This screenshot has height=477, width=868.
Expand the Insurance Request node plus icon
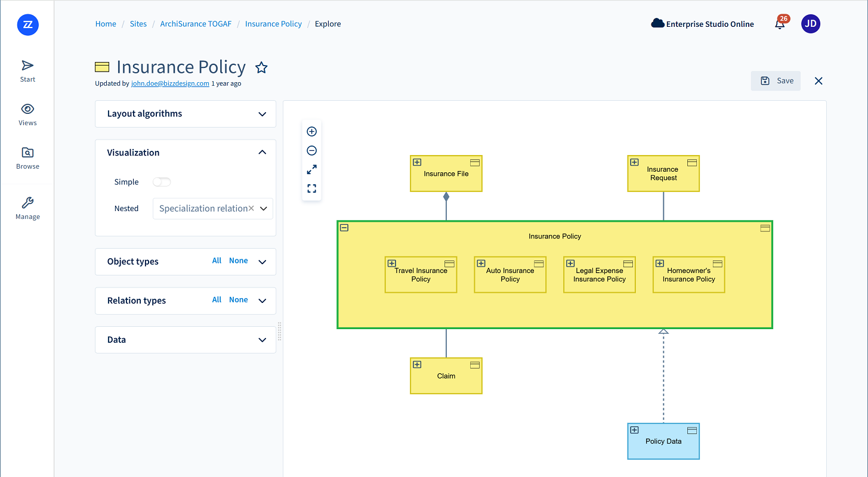634,162
